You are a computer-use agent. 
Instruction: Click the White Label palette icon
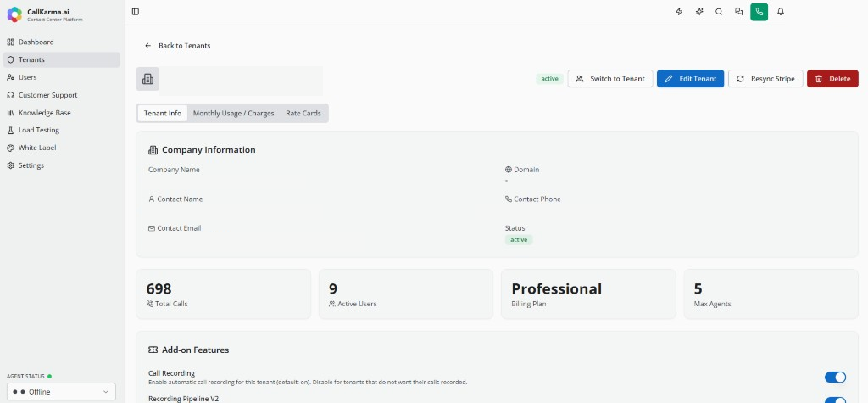click(10, 148)
